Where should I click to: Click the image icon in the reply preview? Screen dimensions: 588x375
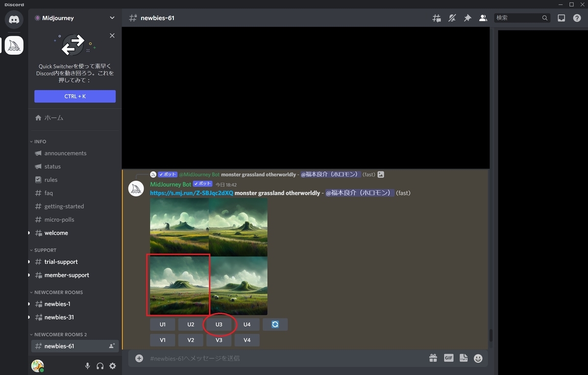click(x=381, y=174)
